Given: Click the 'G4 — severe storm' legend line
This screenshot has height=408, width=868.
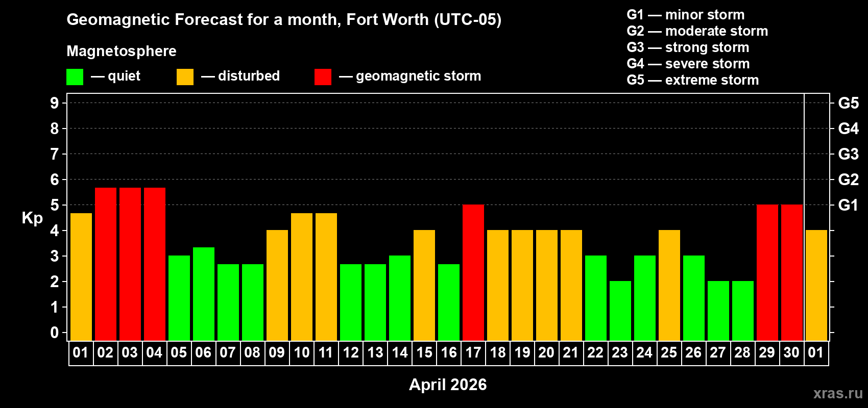Looking at the screenshot, I should click(688, 64).
